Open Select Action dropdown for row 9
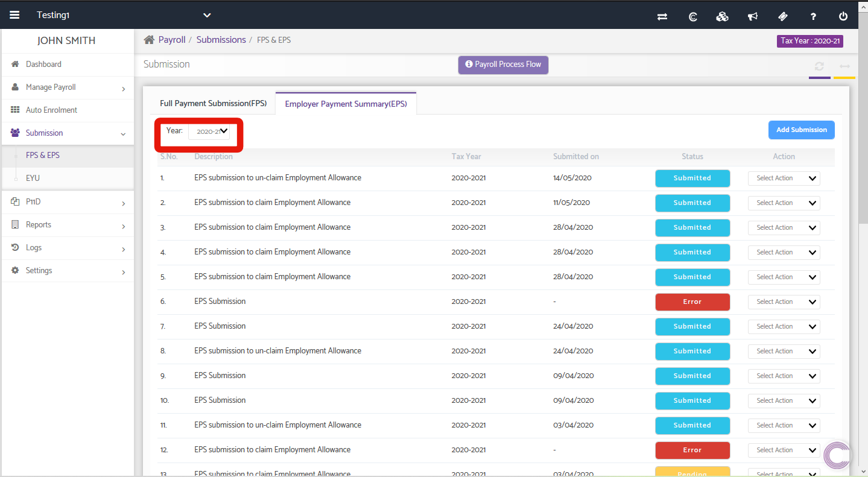Screen dimensions: 868x477 pos(784,376)
